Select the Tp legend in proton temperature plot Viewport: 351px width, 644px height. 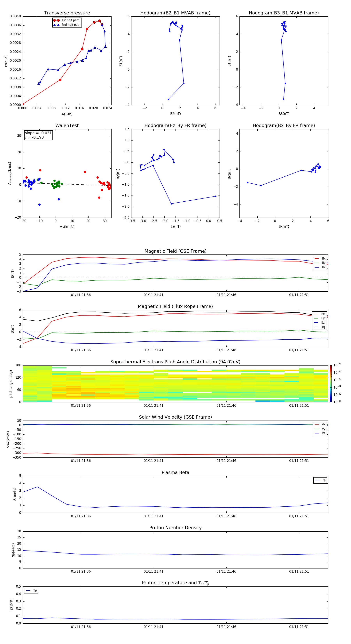(31, 591)
